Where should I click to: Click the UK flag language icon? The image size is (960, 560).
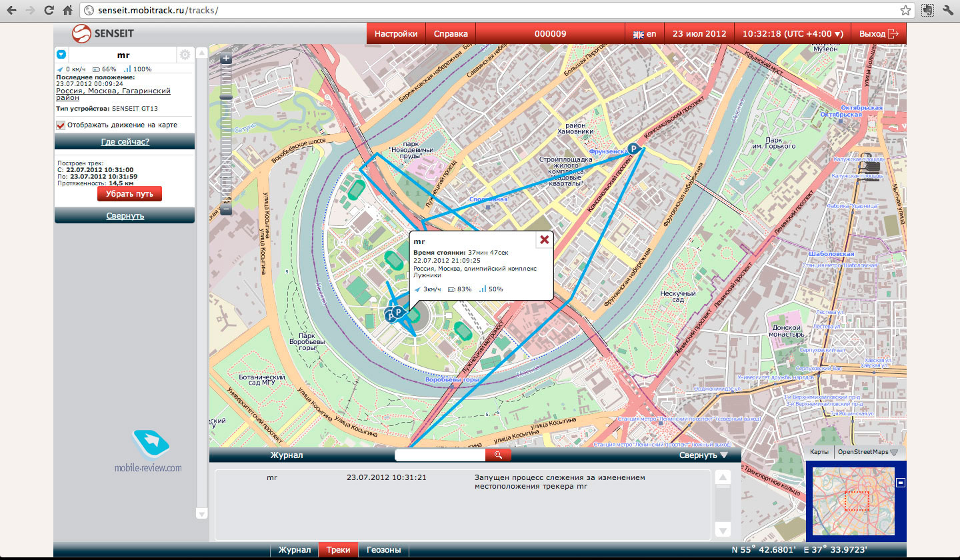coord(638,34)
